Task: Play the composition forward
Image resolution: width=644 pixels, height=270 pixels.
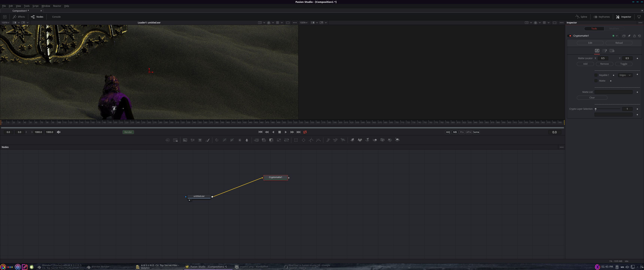Action: click(x=286, y=132)
